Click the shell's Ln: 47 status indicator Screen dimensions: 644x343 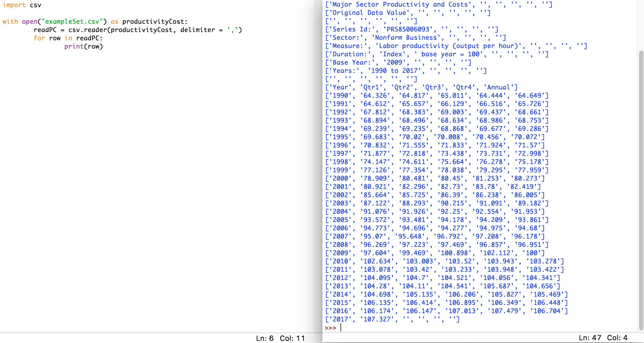[590, 337]
